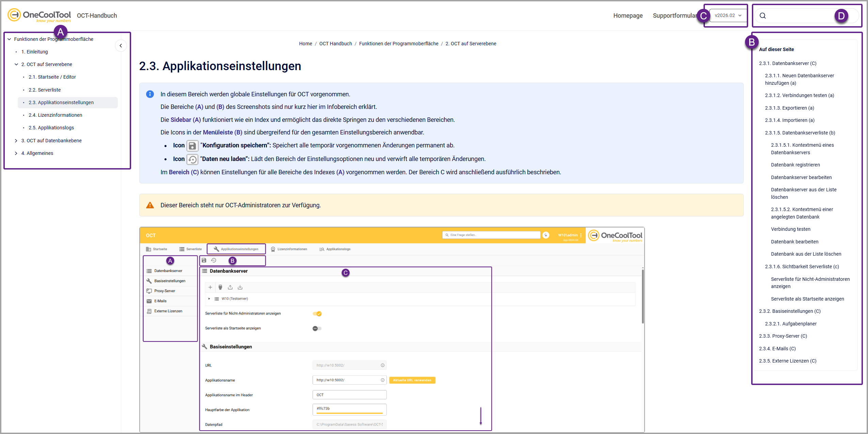868x434 pixels.
Task: Open the v2026.02 version dropdown
Action: (728, 16)
